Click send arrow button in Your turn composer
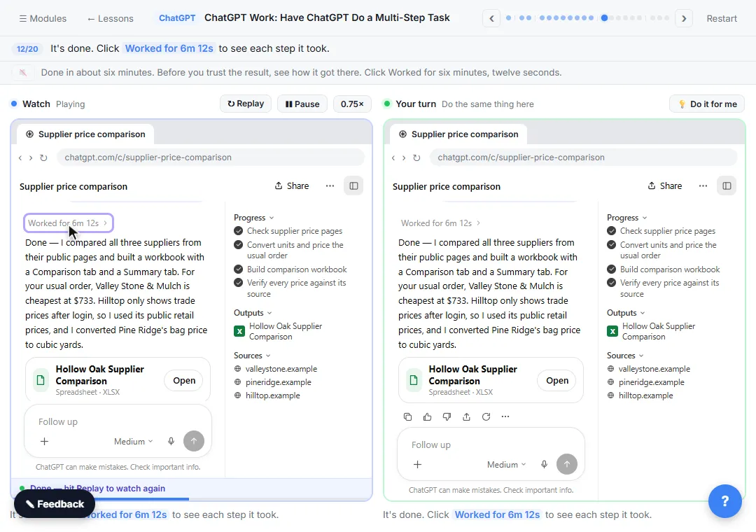Viewport: 756px width, 532px height. (x=567, y=465)
